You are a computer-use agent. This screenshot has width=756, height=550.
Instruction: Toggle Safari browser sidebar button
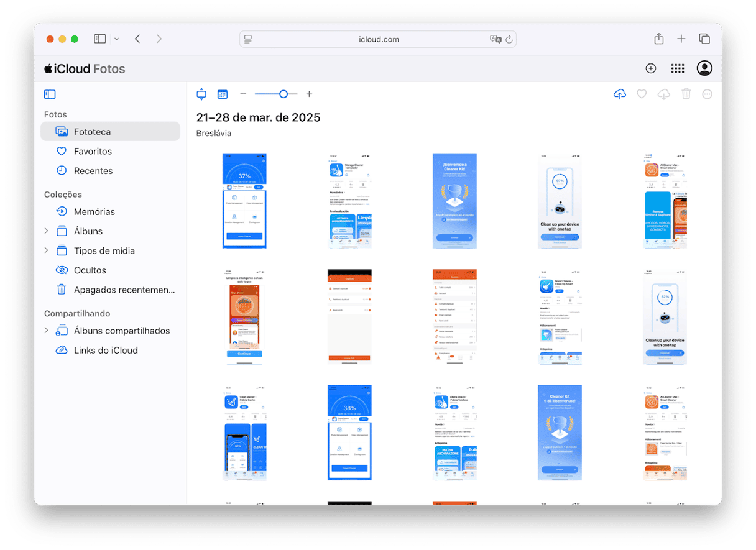point(100,39)
